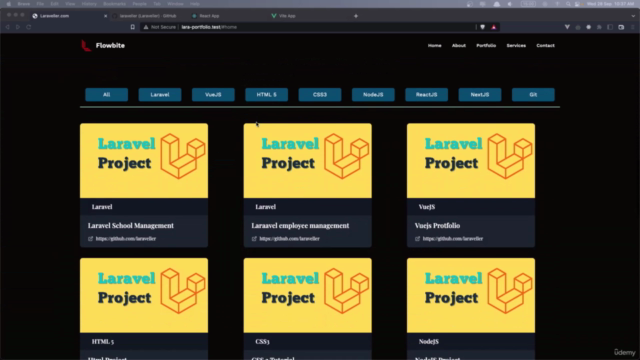Filter projects by HTML 5
Image resolution: width=640 pixels, height=360 pixels.
pos(267,95)
